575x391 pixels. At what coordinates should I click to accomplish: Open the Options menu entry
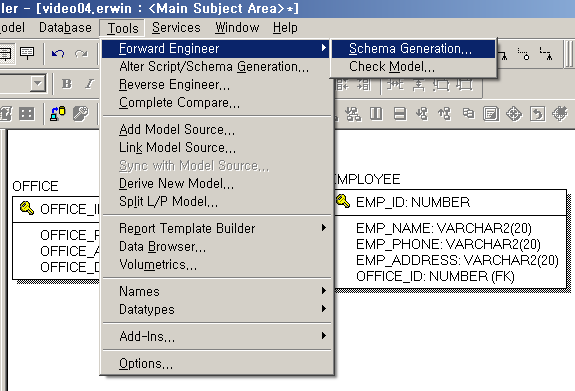click(x=217, y=363)
